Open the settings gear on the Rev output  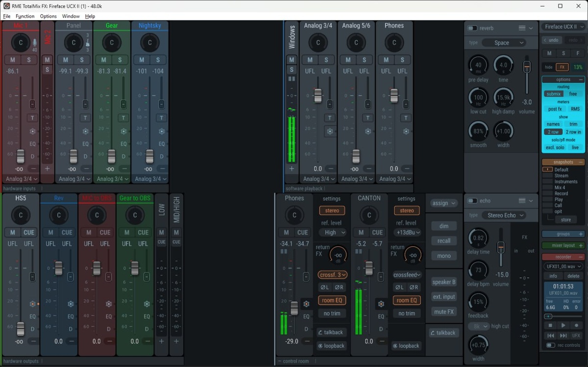click(71, 304)
